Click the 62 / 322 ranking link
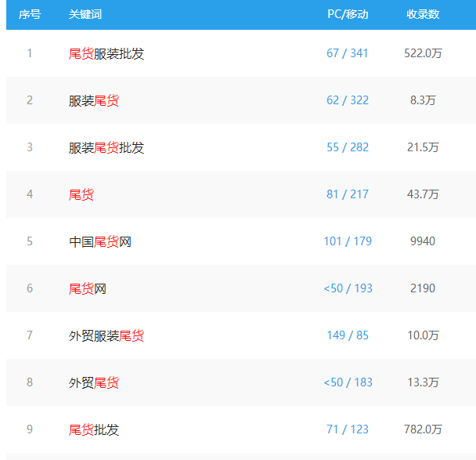476x460 pixels. 348,100
